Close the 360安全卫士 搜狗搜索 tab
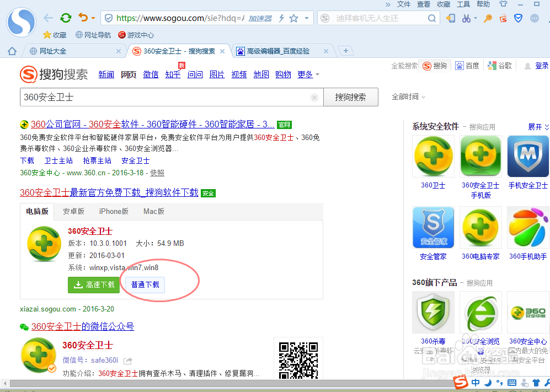Screen dimensions: 550x392 point(222,51)
